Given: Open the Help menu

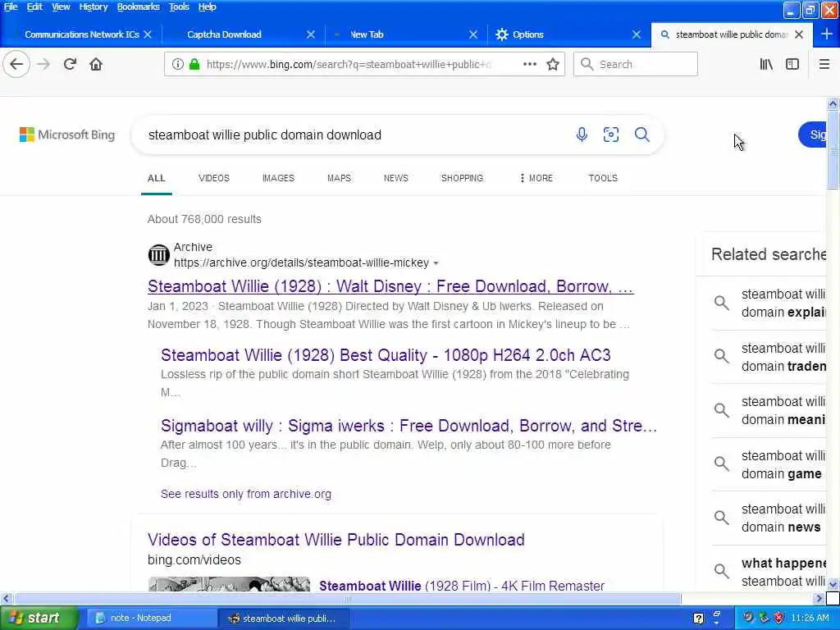Looking at the screenshot, I should click(x=207, y=7).
